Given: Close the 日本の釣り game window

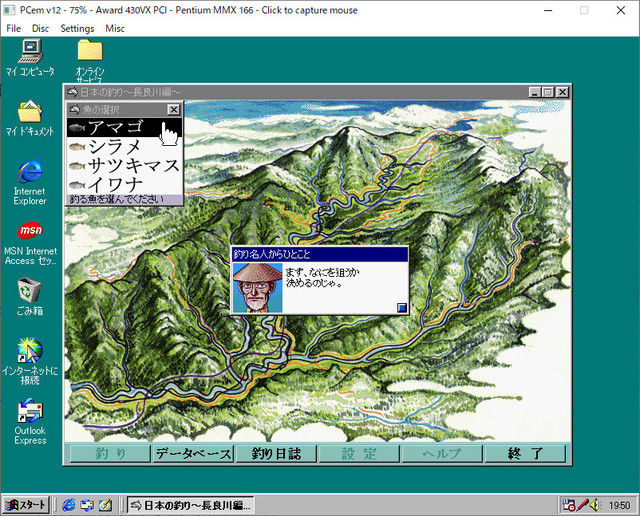Looking at the screenshot, I should (562, 92).
